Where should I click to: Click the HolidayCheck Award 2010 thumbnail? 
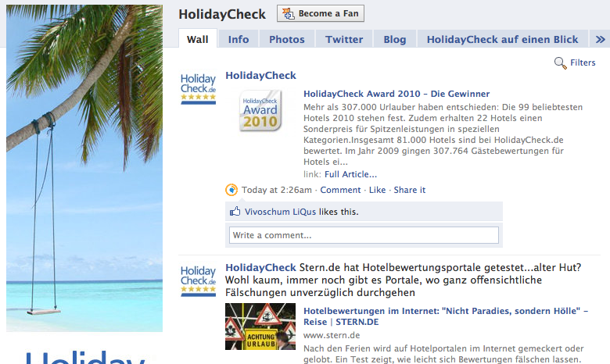point(260,111)
